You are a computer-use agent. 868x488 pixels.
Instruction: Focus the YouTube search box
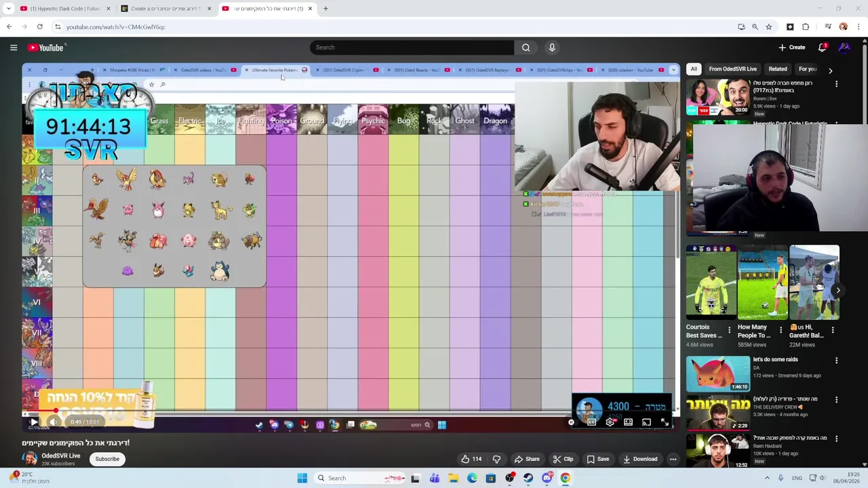coord(412,47)
